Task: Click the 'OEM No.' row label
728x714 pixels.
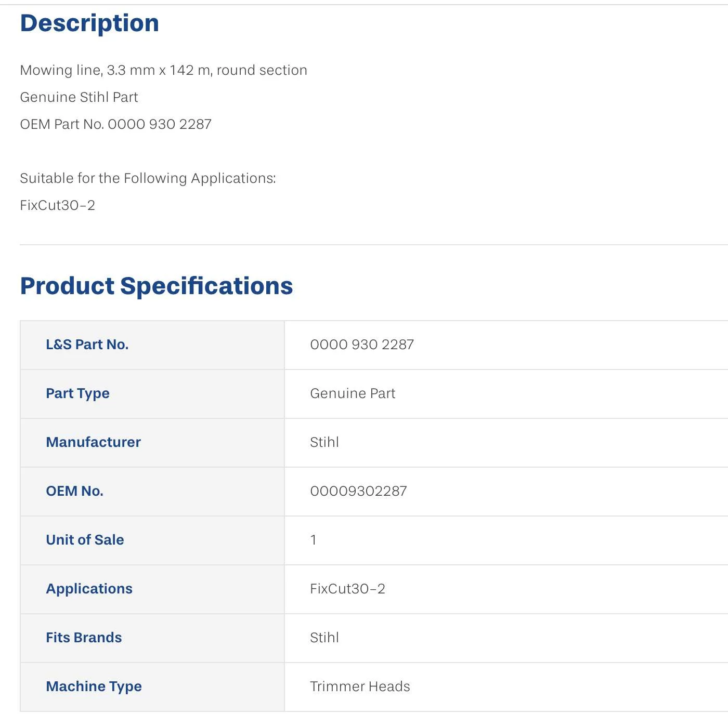Action: [x=75, y=491]
